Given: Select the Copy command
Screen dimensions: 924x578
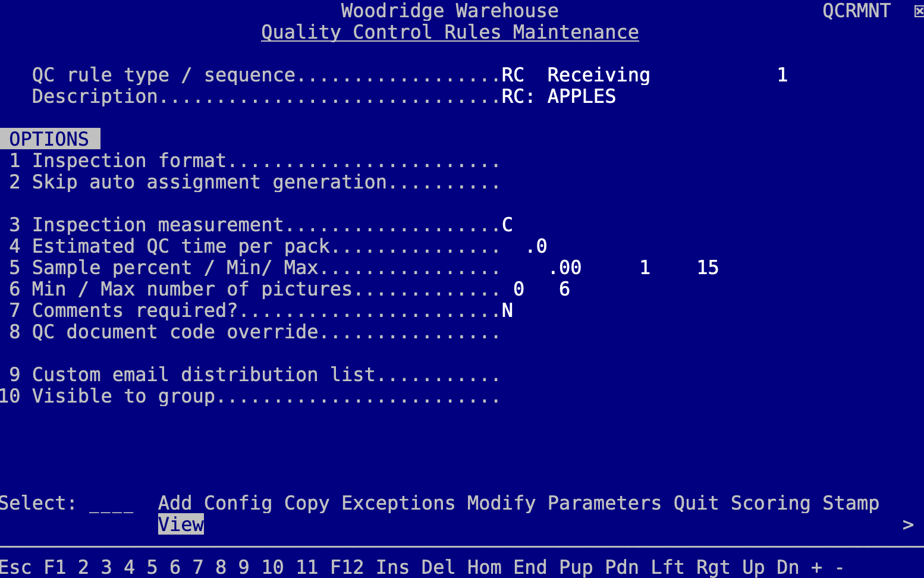Looking at the screenshot, I should tap(307, 503).
